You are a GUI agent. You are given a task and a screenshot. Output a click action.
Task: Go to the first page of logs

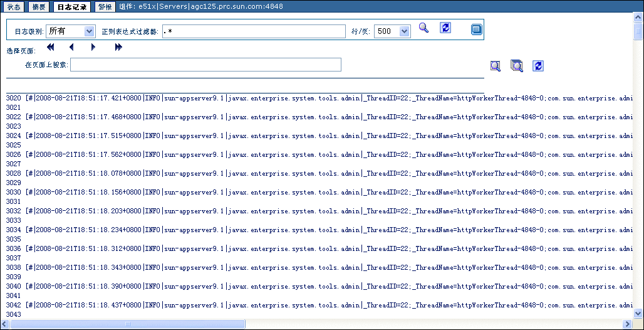click(x=51, y=47)
